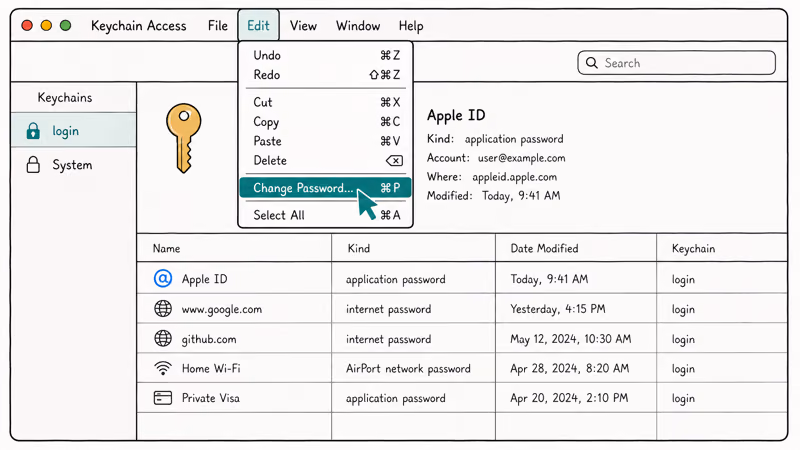This screenshot has height=450, width=800.
Task: Choose Delete from the Edit menu
Action: click(326, 160)
